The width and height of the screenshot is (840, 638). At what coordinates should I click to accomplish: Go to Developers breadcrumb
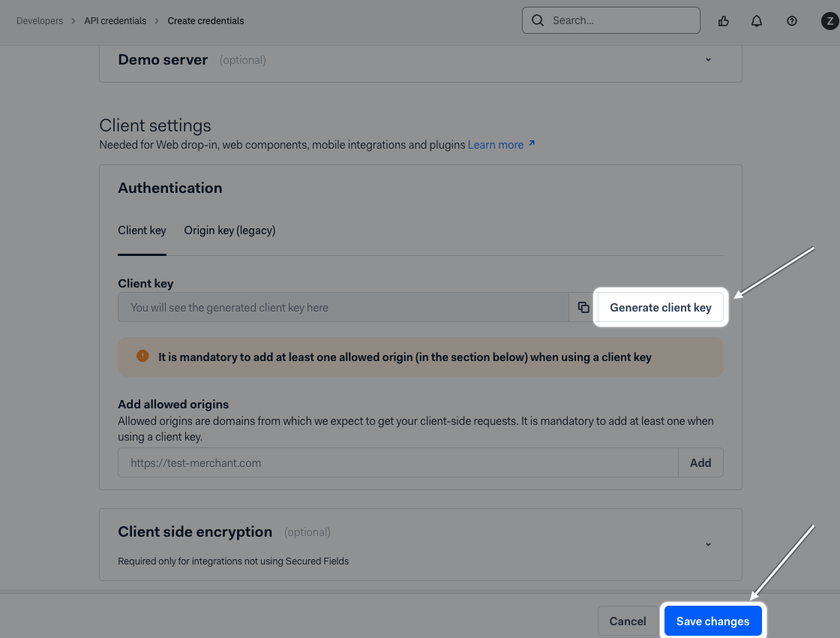pos(40,21)
